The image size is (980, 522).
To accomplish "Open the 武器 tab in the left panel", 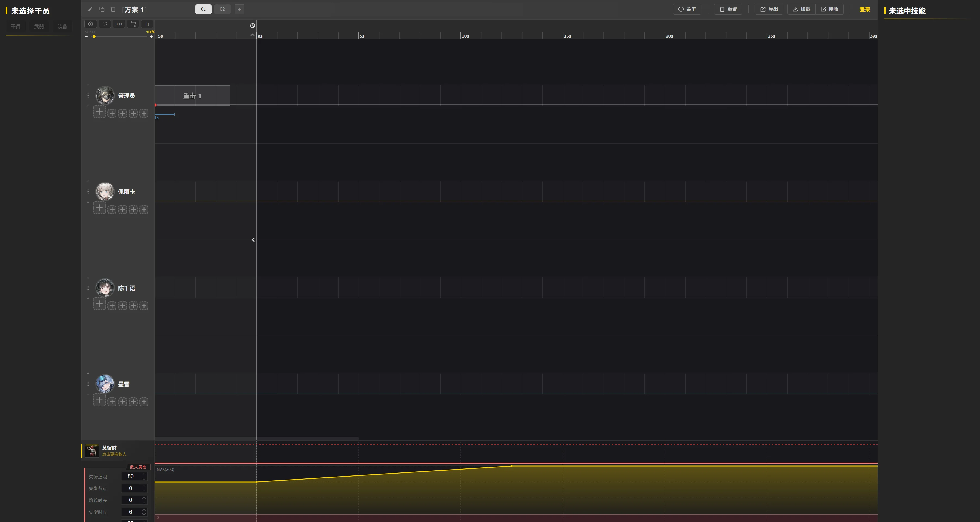I will 39,27.
